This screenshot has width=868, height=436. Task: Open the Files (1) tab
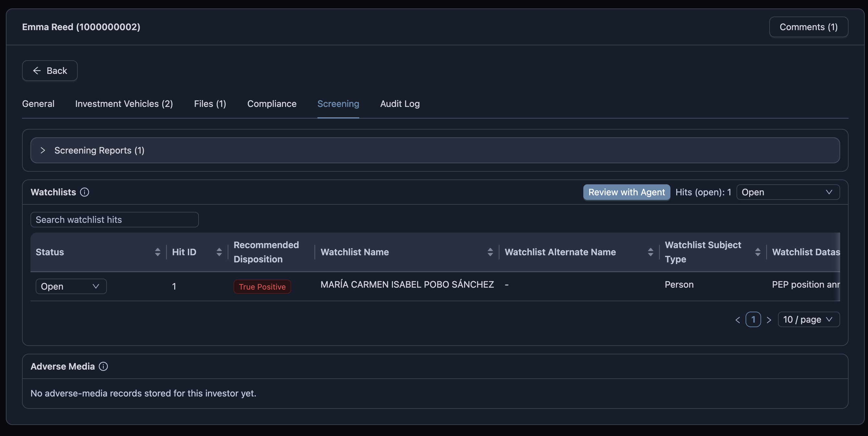click(210, 104)
